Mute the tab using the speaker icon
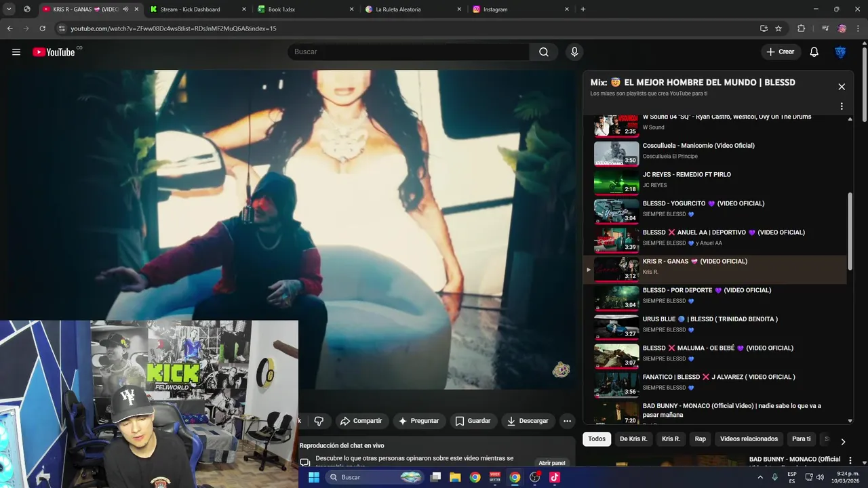 [125, 9]
